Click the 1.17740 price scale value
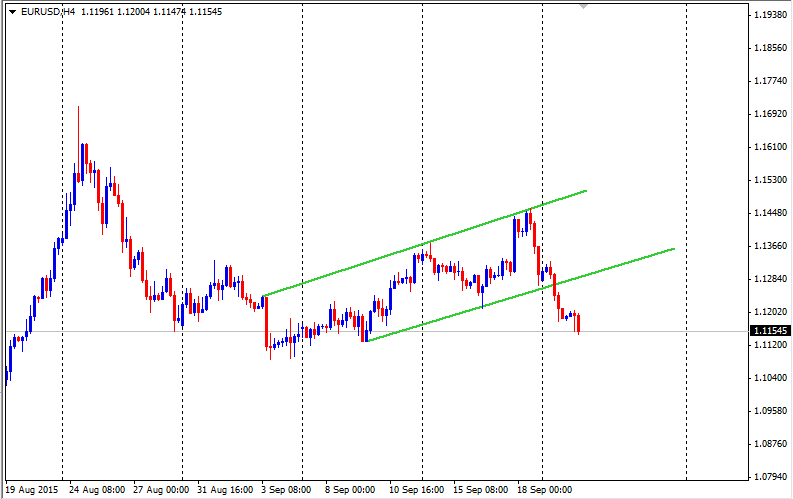 coord(770,81)
